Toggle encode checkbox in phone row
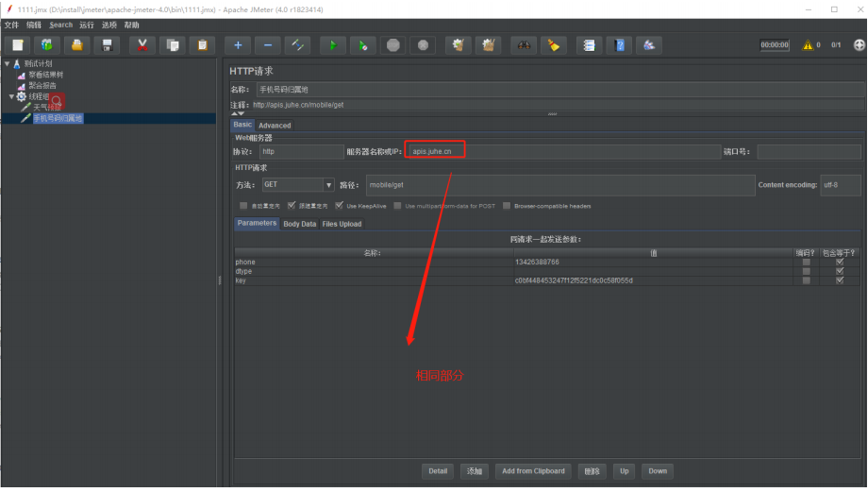Viewport: 868px width, 492px height. click(806, 263)
